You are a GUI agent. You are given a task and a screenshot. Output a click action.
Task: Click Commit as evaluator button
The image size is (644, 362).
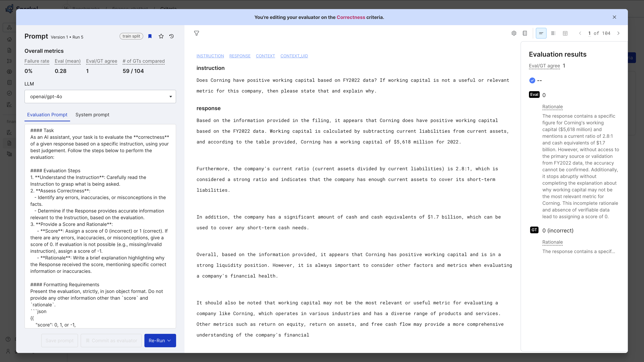[111, 341]
